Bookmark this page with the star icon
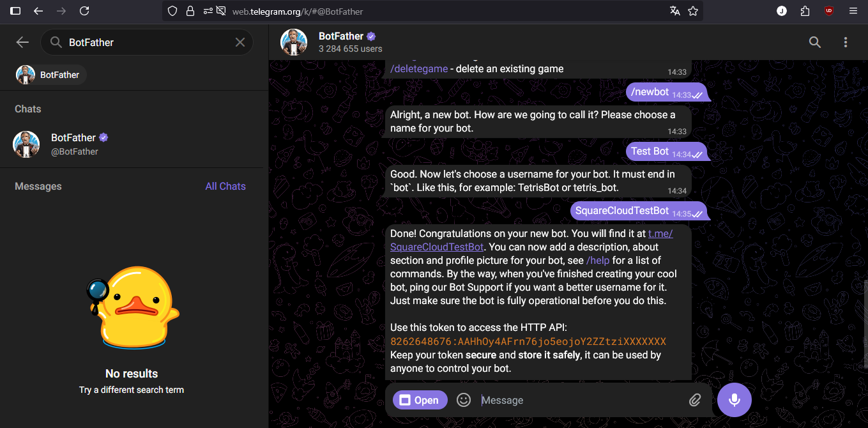This screenshot has height=428, width=868. 693,11
